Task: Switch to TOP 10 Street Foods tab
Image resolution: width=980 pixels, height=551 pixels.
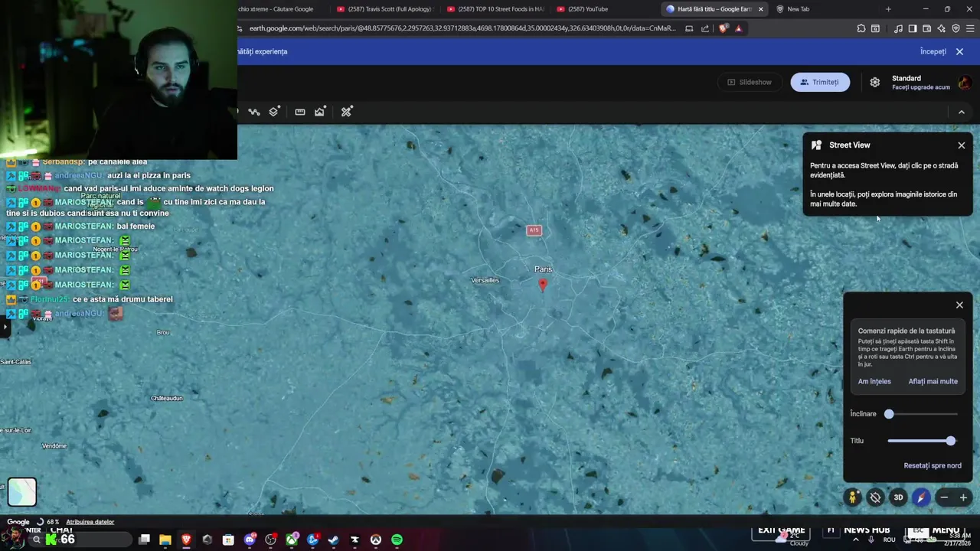Action: [x=495, y=9]
